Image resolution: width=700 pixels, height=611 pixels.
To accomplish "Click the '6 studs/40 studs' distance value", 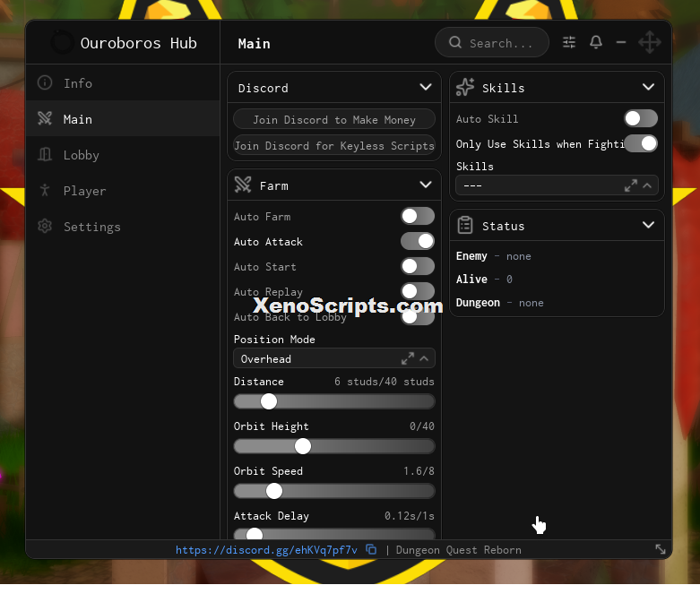I will point(384,381).
